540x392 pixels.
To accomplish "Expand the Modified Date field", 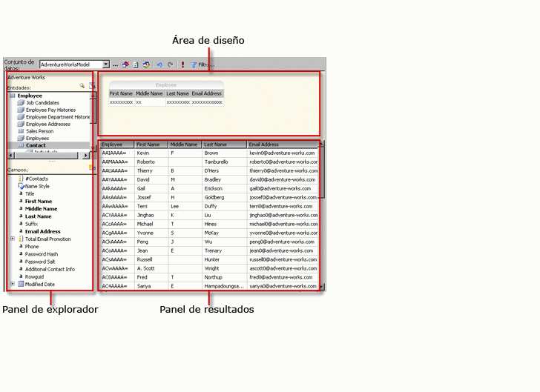I will tap(13, 284).
